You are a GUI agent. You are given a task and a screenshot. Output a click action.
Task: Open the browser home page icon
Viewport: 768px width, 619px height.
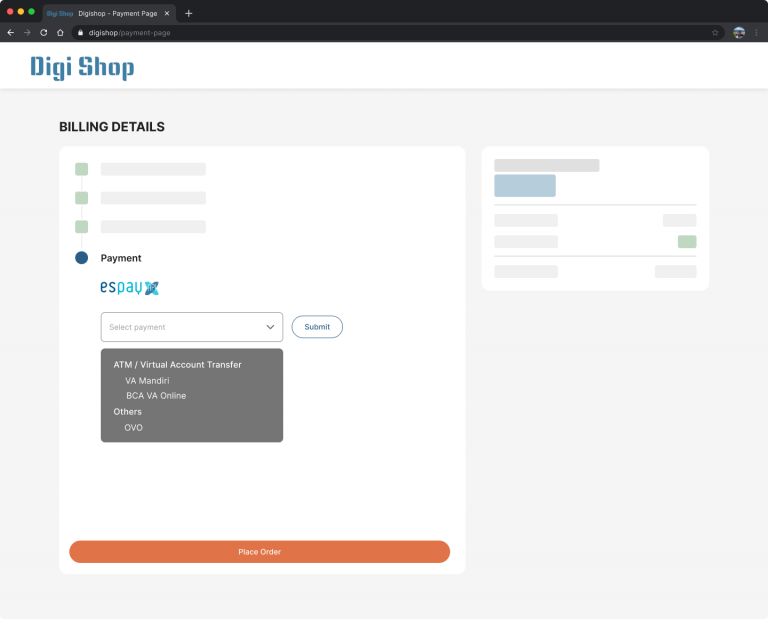coord(60,33)
